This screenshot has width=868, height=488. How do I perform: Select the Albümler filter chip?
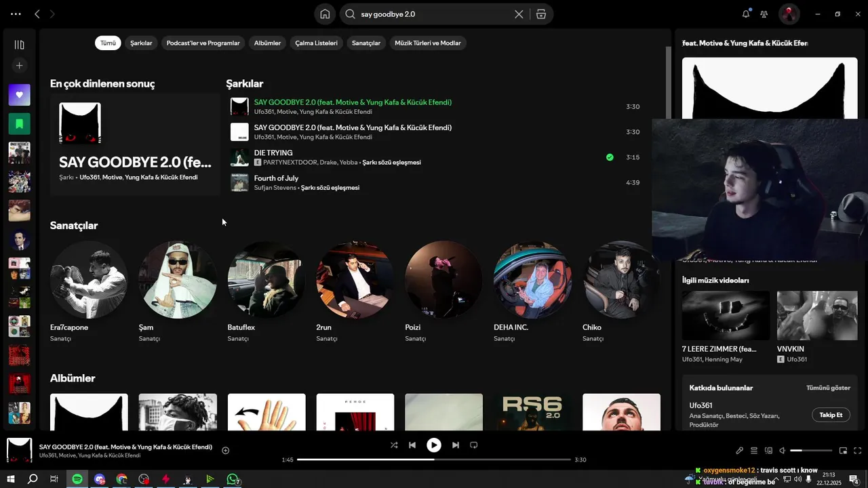click(267, 43)
